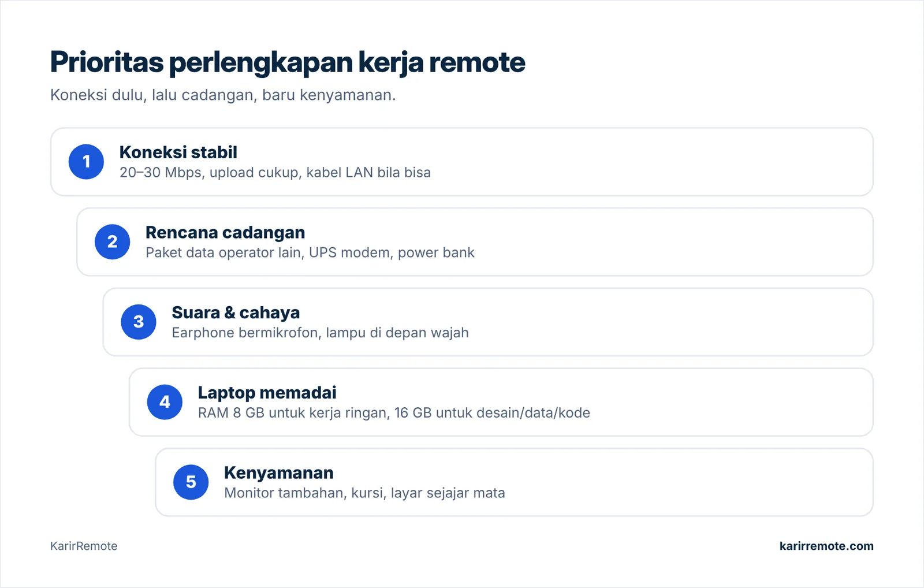Click '20–30 Mbps, upload cukup' description

[x=275, y=173]
